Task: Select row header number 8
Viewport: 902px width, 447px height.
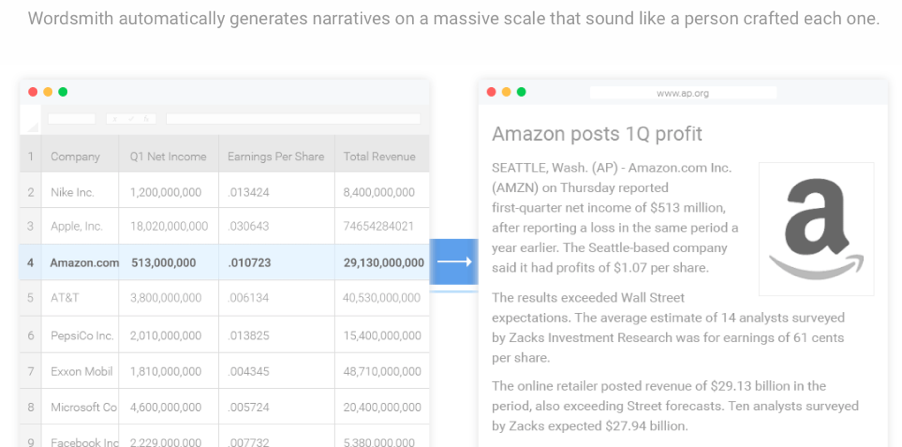Action: point(30,407)
